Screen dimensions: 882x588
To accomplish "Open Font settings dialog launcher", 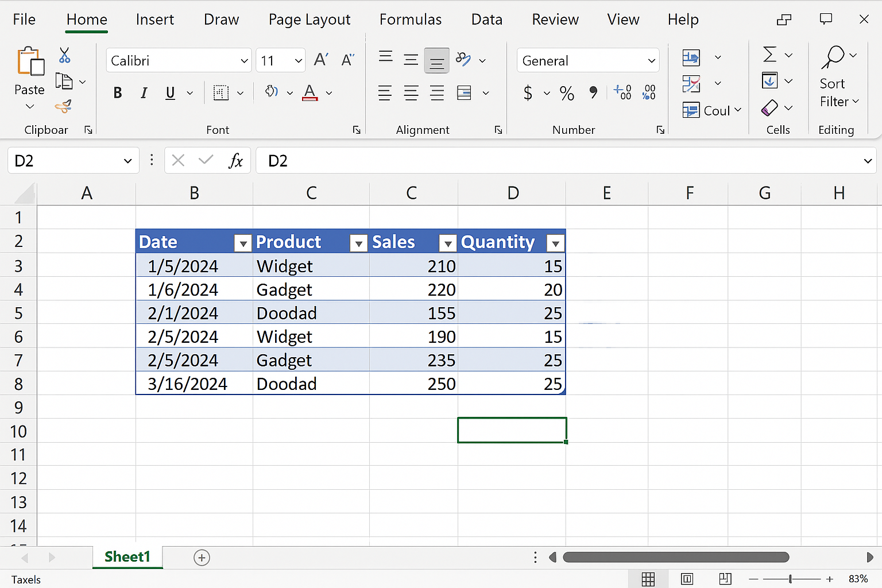I will (x=357, y=130).
